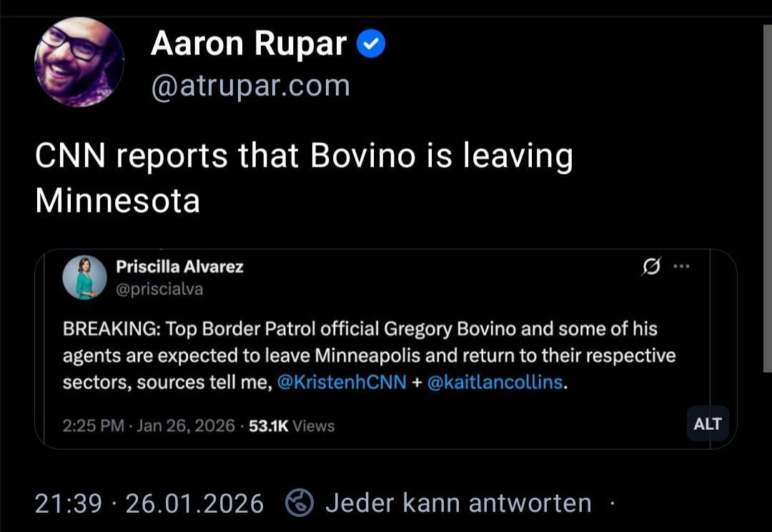Open the quoted BREAKING post body
The image size is (772, 532).
[370, 355]
